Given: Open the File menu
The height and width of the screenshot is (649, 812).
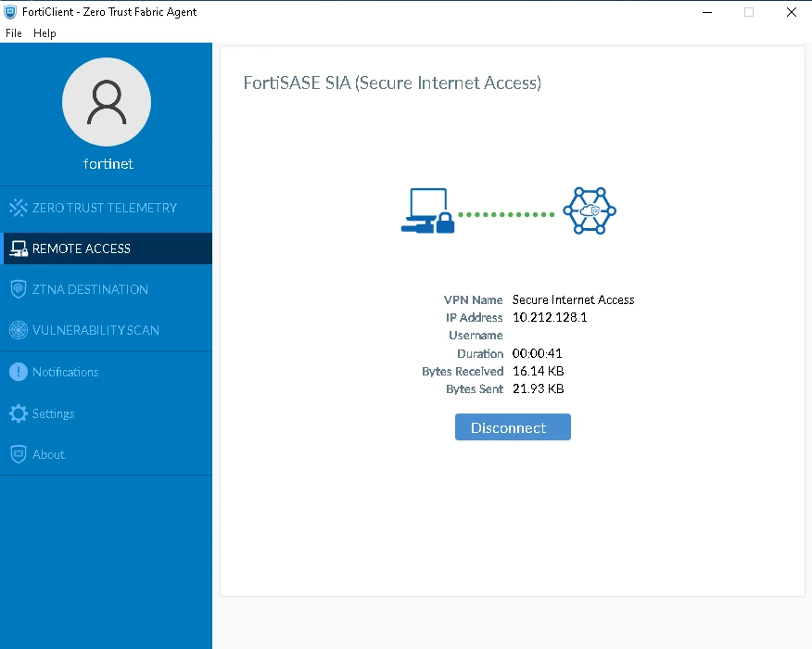Looking at the screenshot, I should click(14, 33).
